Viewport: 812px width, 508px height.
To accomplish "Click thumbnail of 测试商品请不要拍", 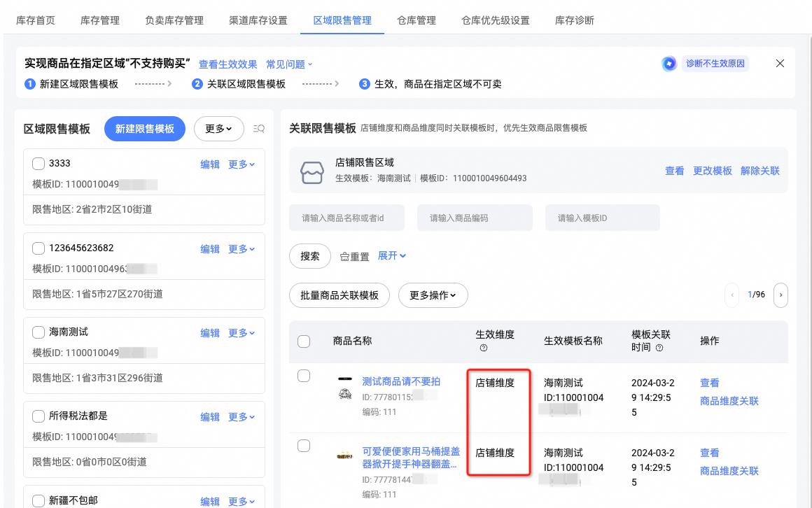I will tap(345, 390).
